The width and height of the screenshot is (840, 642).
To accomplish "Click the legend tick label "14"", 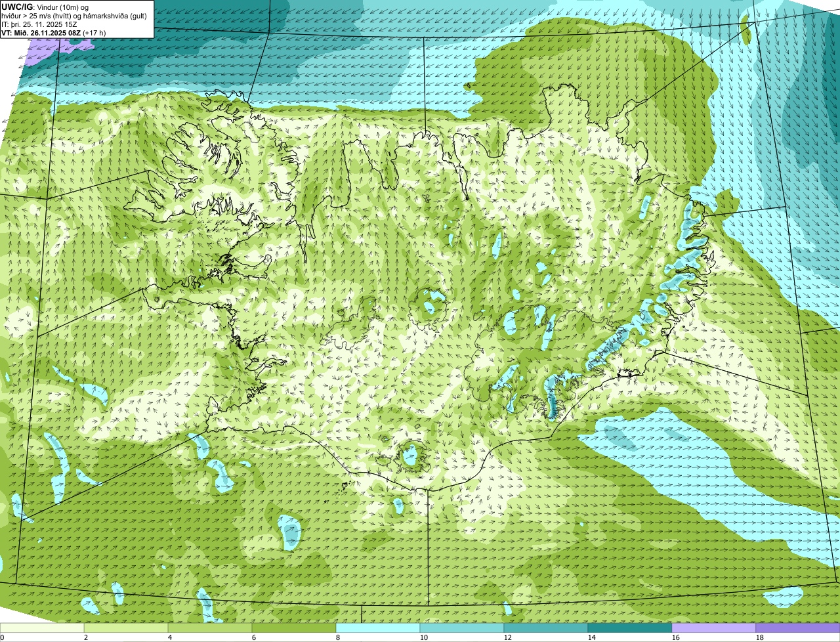I will 591,637.
